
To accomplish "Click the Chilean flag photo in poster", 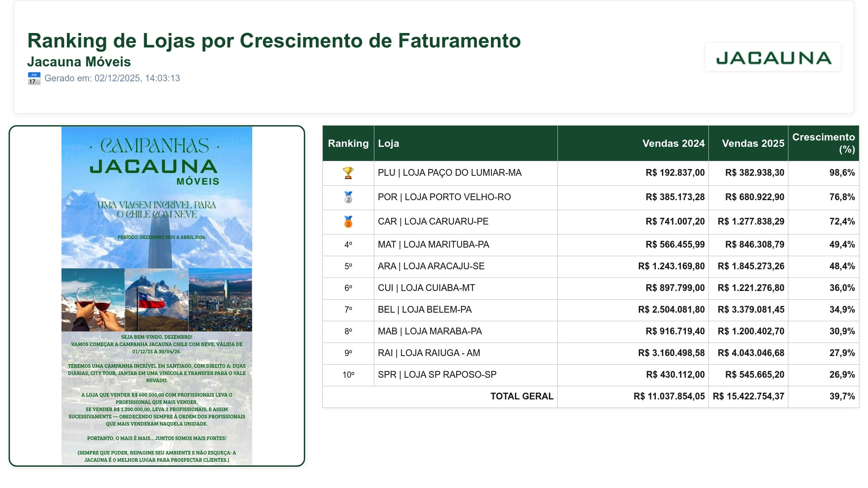I will (x=156, y=300).
